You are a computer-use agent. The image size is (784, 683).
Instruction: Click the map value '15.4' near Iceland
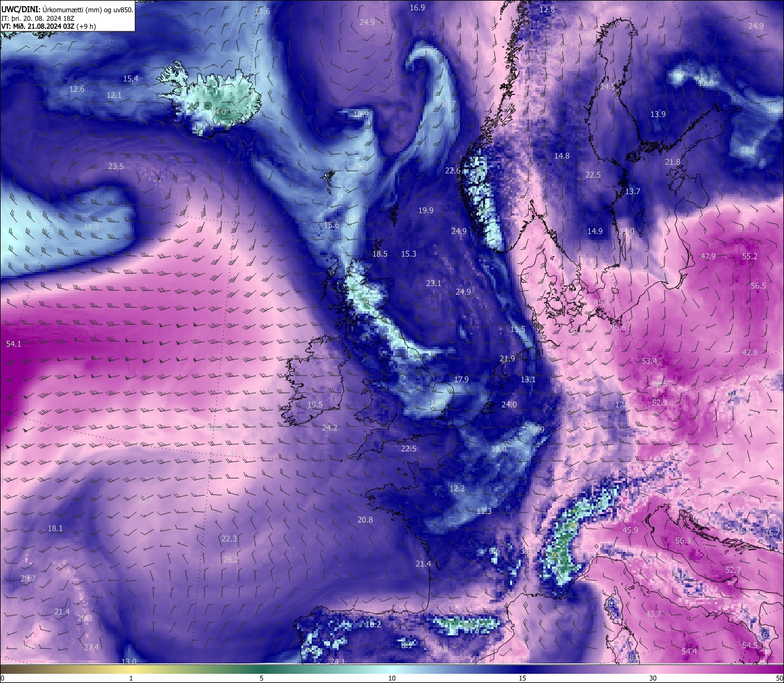pyautogui.click(x=130, y=79)
